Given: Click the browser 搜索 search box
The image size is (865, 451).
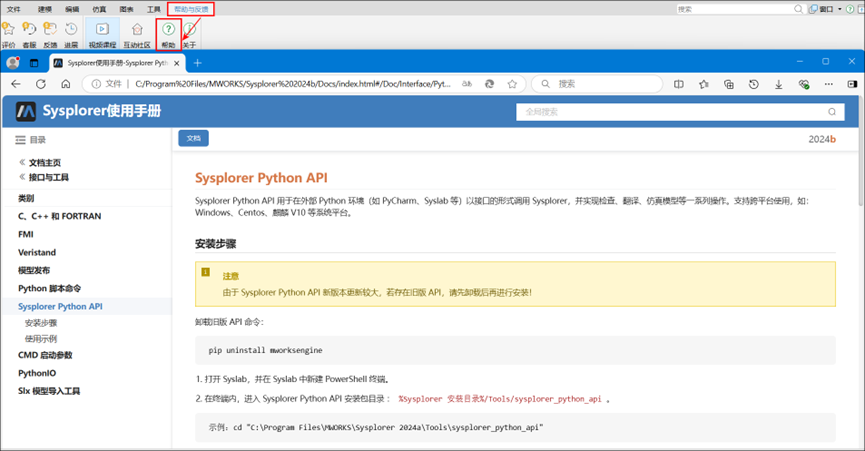Looking at the screenshot, I should [597, 84].
